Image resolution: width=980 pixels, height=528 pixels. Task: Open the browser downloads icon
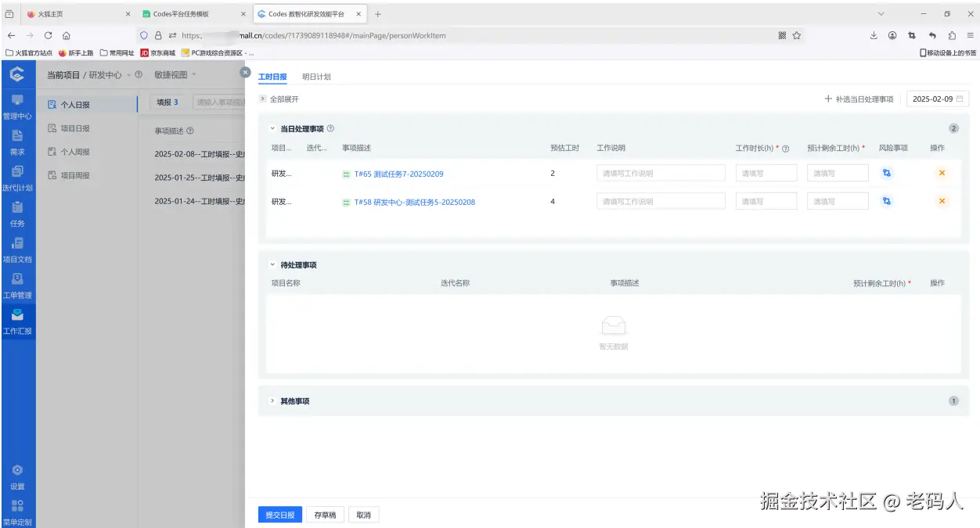pos(874,35)
